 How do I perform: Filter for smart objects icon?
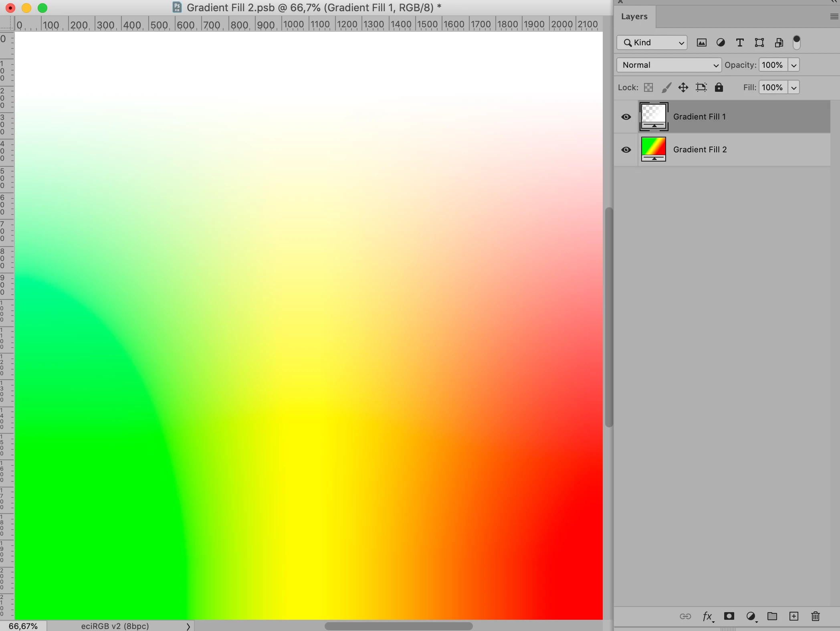[x=779, y=42]
